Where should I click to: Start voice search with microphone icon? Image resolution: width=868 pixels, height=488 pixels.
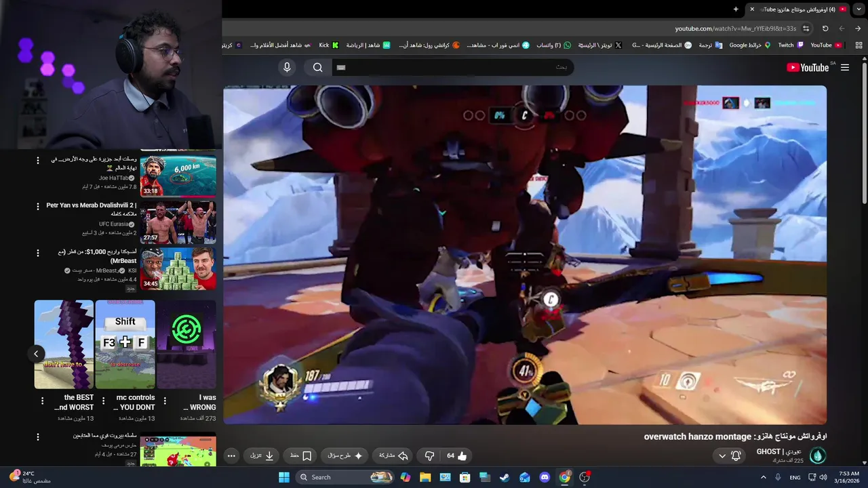287,67
